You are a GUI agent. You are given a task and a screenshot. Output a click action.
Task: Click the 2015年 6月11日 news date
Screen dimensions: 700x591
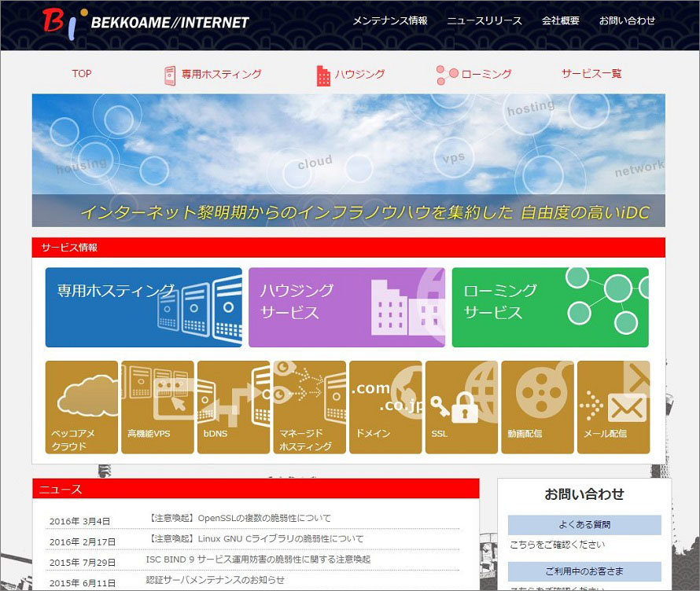click(82, 583)
